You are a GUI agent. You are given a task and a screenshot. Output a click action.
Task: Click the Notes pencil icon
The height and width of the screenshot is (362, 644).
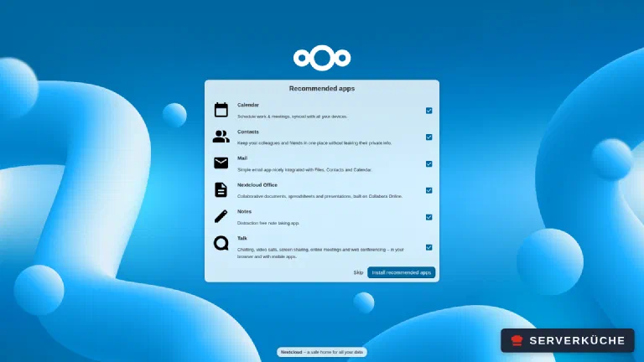click(221, 216)
